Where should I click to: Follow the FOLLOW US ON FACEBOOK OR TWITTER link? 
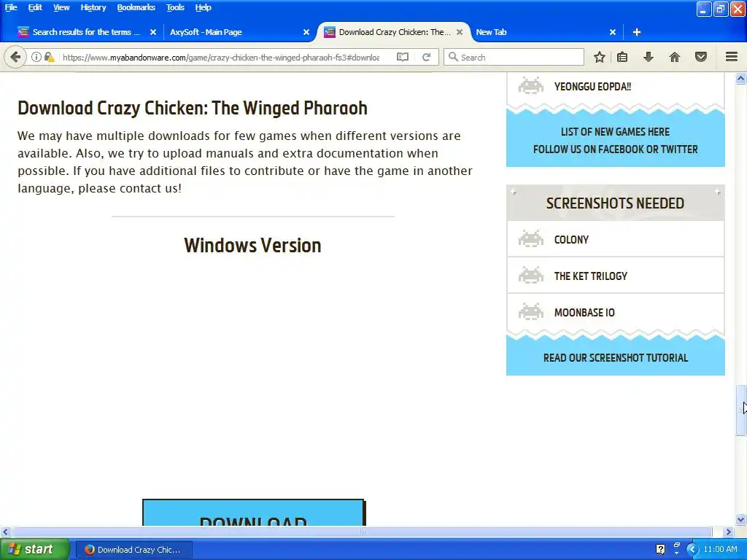click(615, 149)
